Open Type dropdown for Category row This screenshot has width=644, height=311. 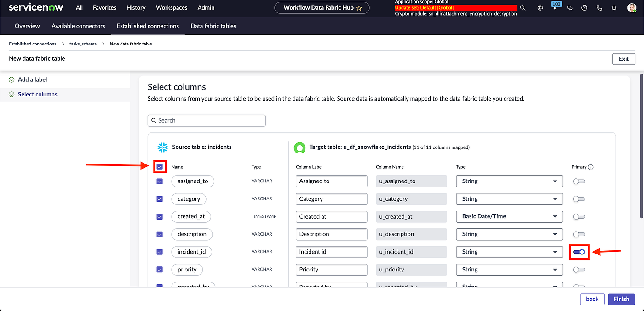point(509,199)
